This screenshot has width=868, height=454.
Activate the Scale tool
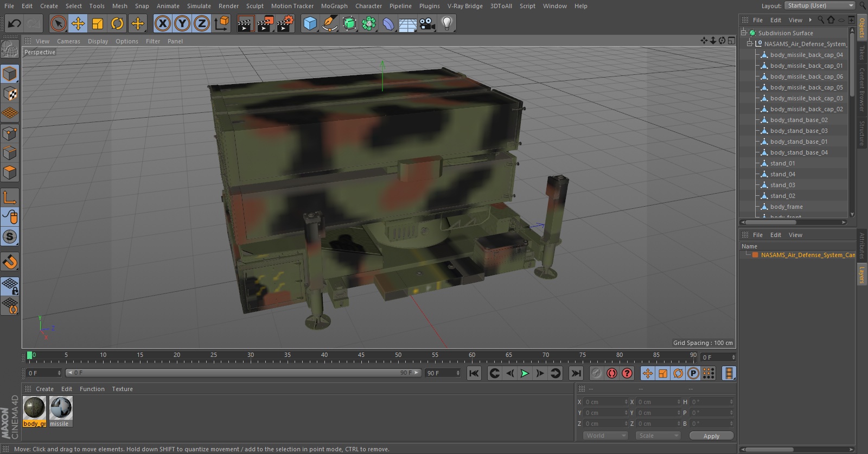click(98, 23)
